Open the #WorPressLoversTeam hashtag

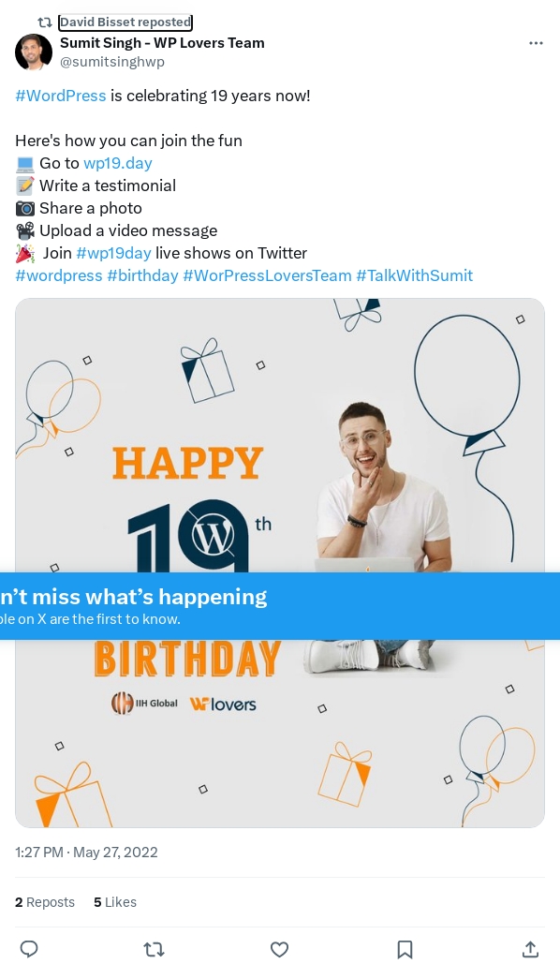pyautogui.click(x=268, y=275)
